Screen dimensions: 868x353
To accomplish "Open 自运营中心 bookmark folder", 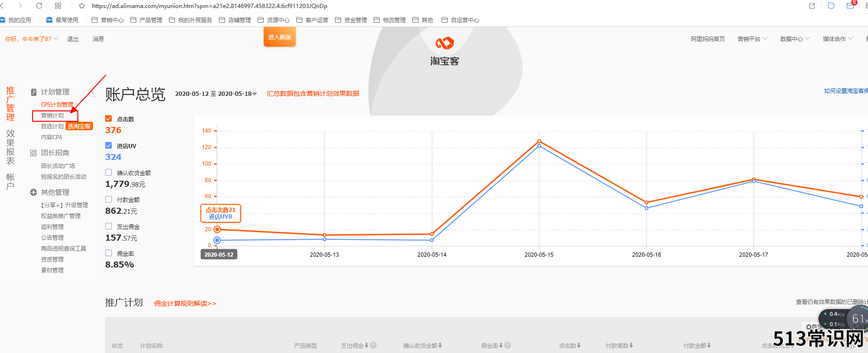I will pyautogui.click(x=460, y=20).
